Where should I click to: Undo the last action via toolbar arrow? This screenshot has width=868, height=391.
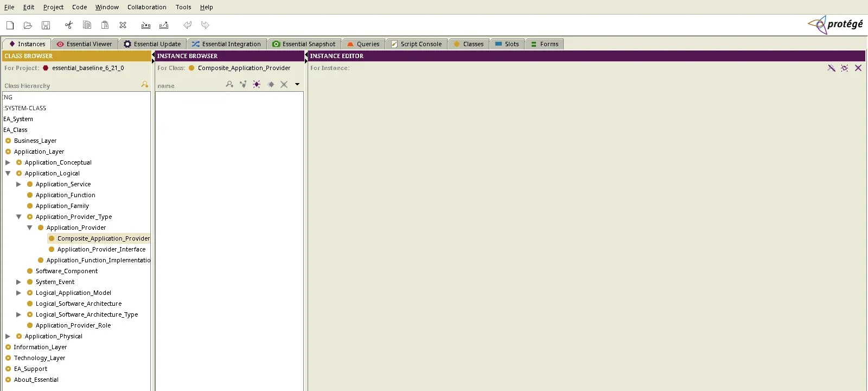[x=187, y=25]
